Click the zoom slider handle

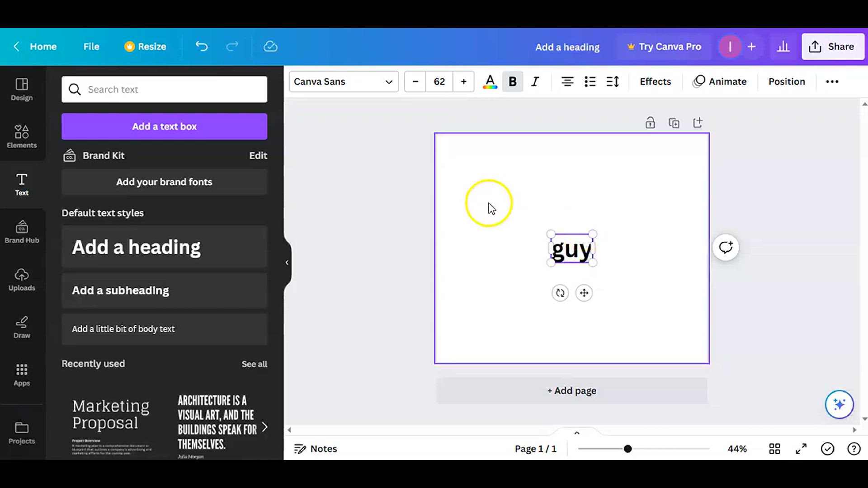click(627, 449)
